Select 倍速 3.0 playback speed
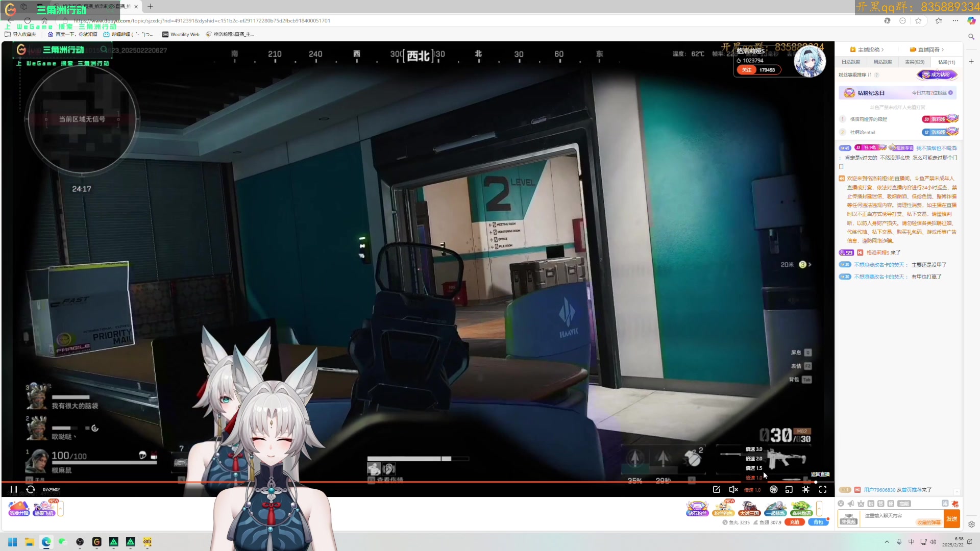This screenshot has height=551, width=980. point(754,449)
